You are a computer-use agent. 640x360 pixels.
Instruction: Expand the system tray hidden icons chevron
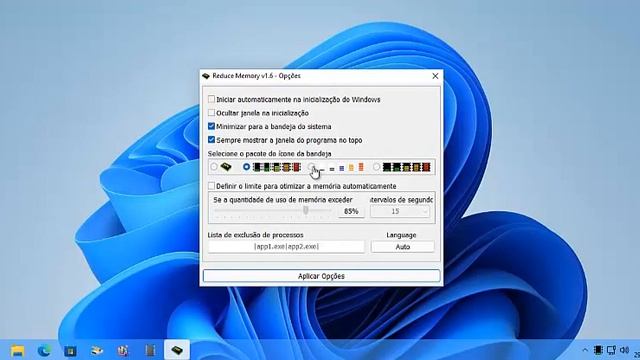tap(585, 350)
